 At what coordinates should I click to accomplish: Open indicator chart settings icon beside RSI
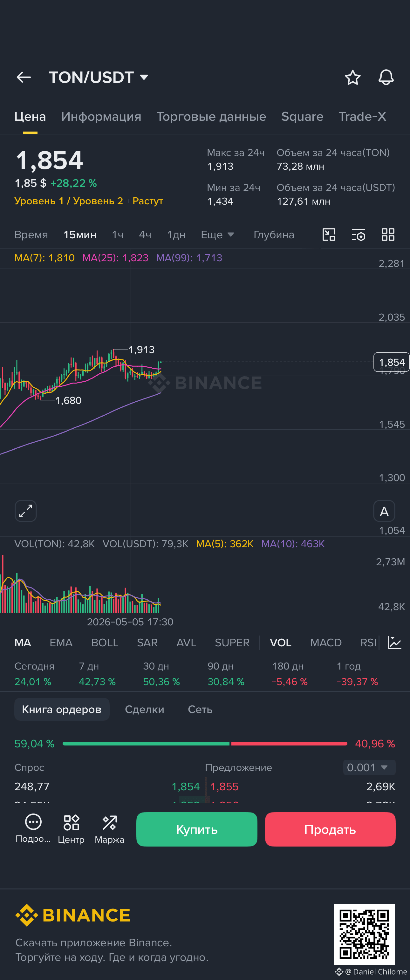(394, 643)
